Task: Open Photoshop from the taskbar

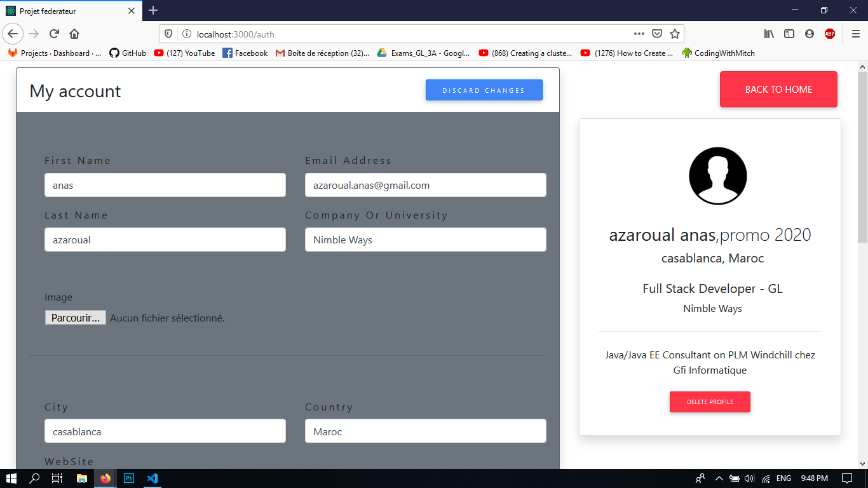Action: pos(129,478)
